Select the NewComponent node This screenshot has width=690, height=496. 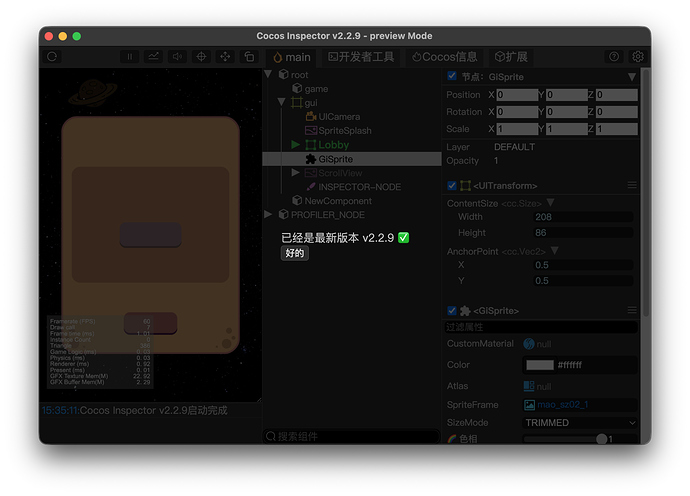338,201
